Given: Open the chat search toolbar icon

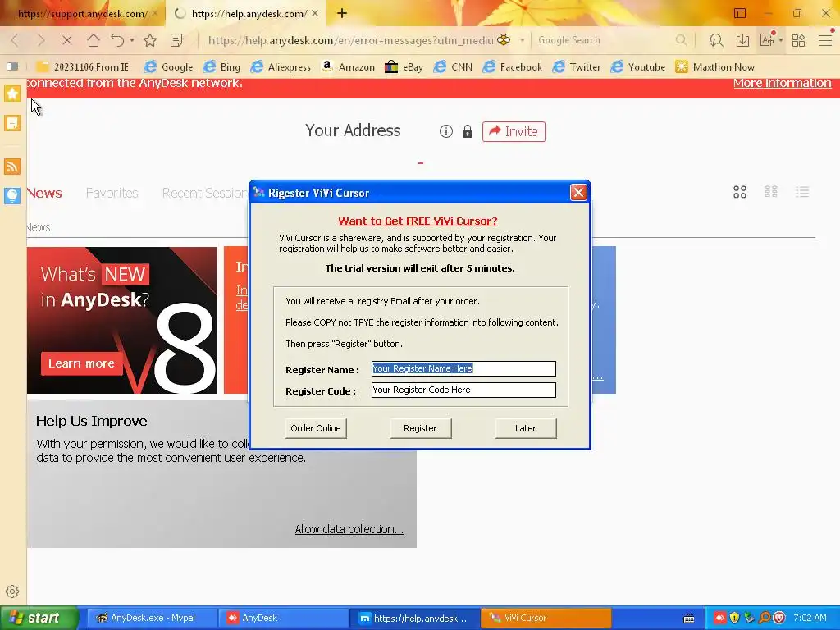Looking at the screenshot, I should pyautogui.click(x=716, y=40).
